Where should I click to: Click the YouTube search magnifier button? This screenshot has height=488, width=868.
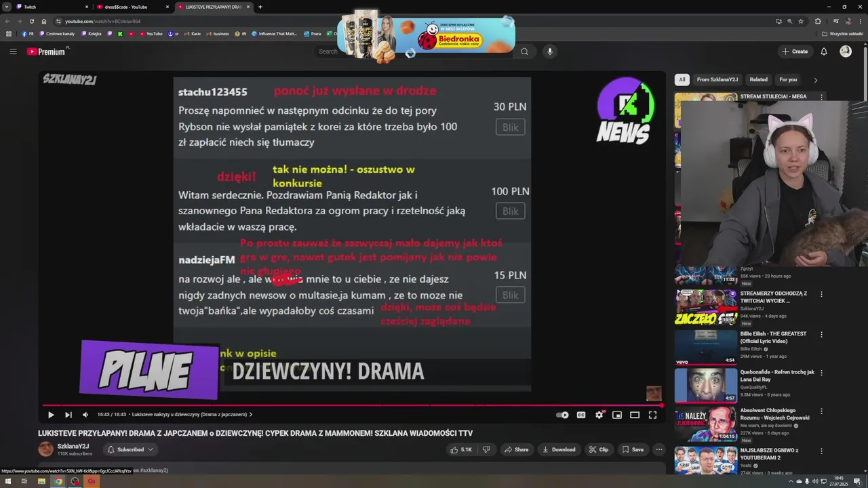pos(524,52)
